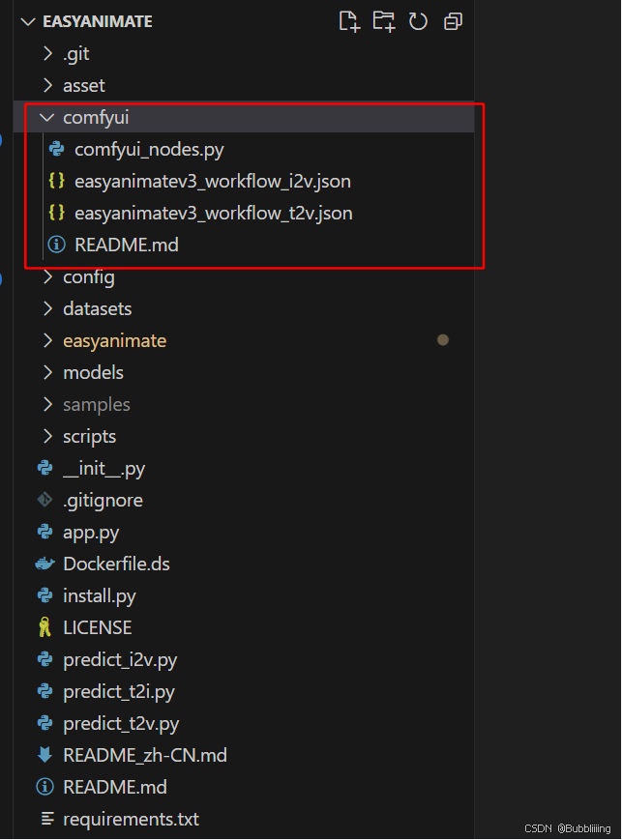Viewport: 622px width, 840px height.
Task: Select the easyanimate folder name
Action: 115,341
